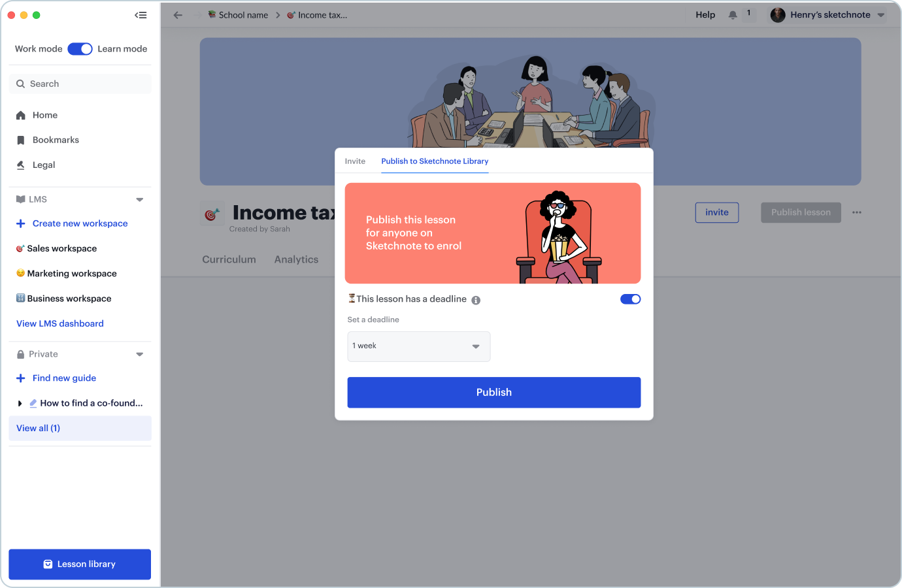Click the back arrow in the top bar
Viewport: 902px width, 588px height.
tap(178, 15)
